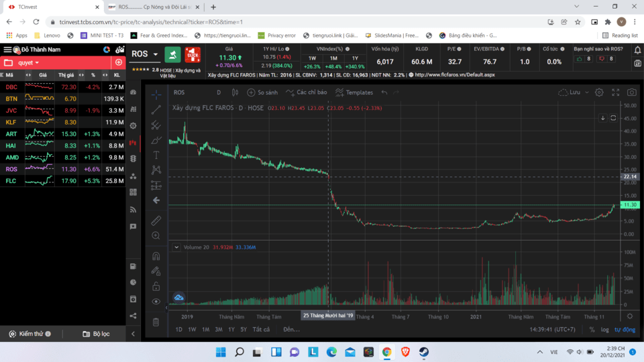This screenshot has height=362, width=644.
Task: Set time range to 3M
Action: pos(219,329)
